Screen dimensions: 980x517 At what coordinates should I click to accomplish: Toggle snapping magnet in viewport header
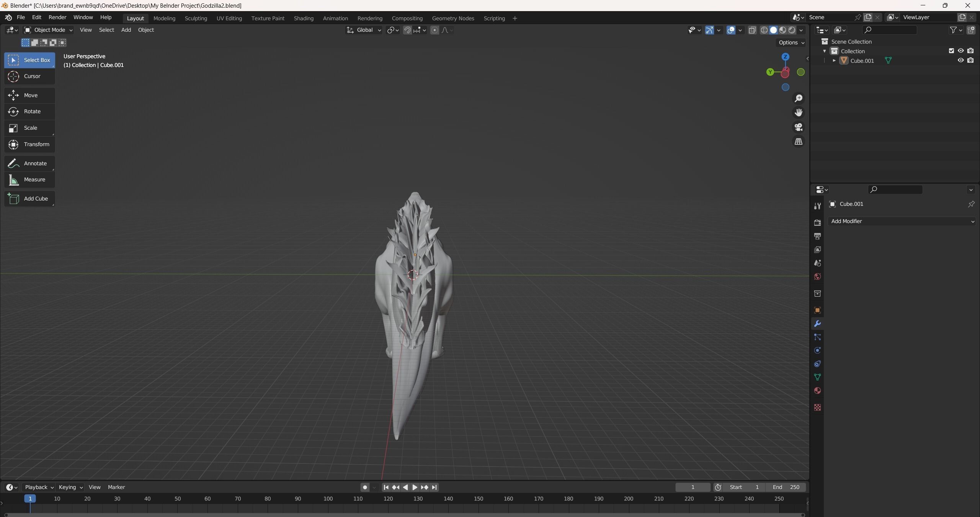click(407, 30)
